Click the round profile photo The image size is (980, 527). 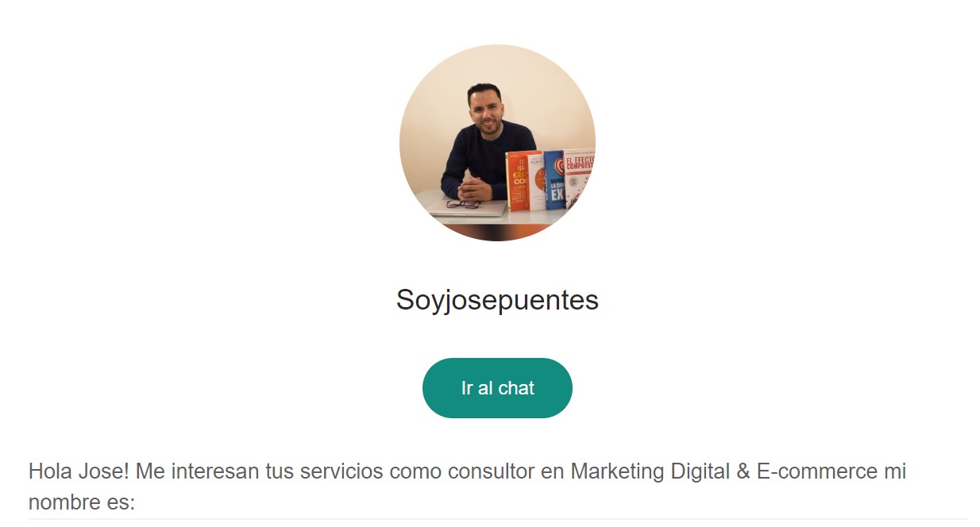click(497, 143)
